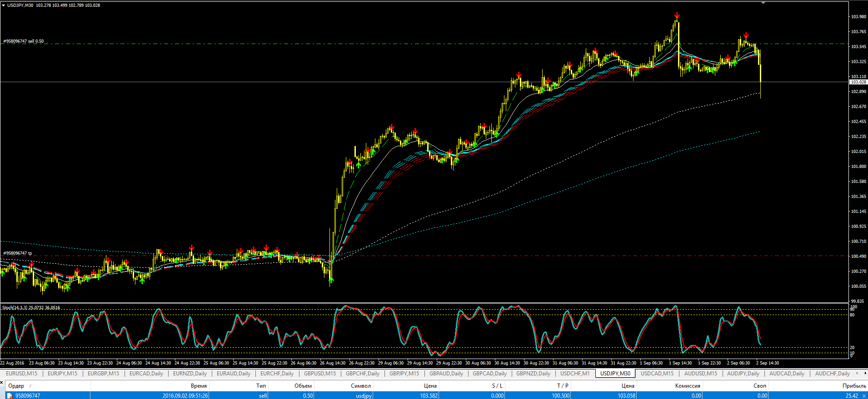The width and height of the screenshot is (868, 399).
Task: Go to the GBPUSD,M15 chart tab
Action: 320,374
